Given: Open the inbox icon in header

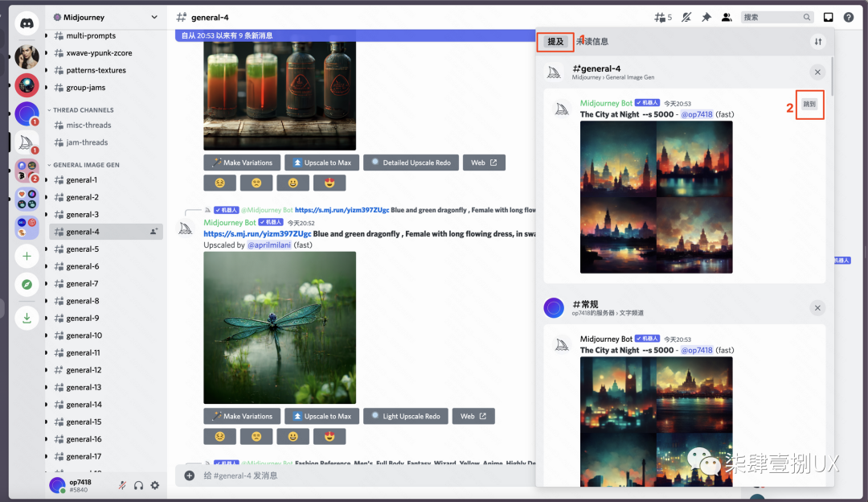Looking at the screenshot, I should click(x=828, y=17).
